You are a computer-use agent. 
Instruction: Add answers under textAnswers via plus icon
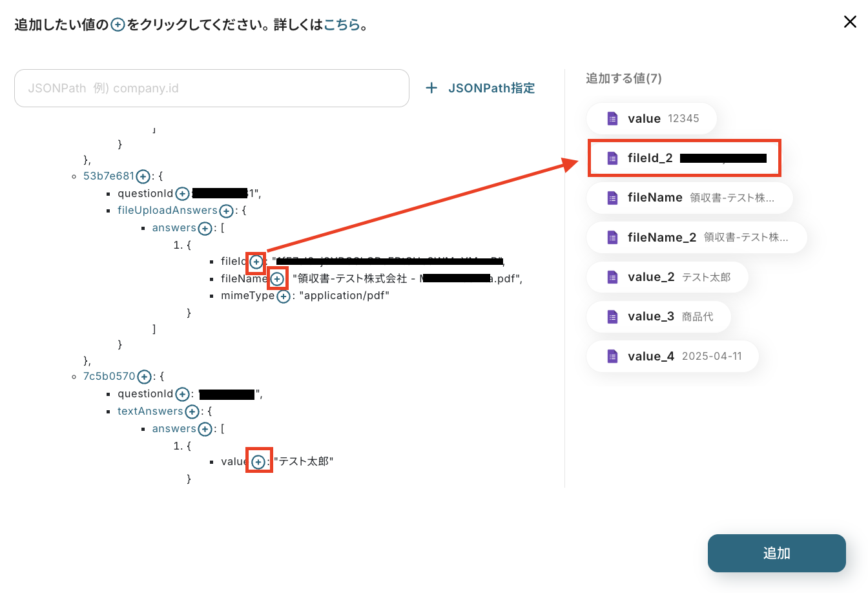pyautogui.click(x=205, y=429)
